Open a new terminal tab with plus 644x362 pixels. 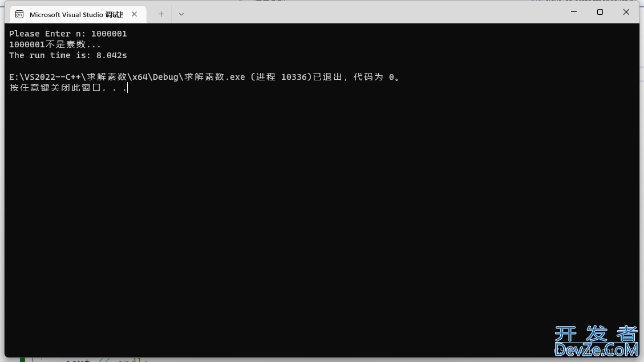pyautogui.click(x=161, y=14)
